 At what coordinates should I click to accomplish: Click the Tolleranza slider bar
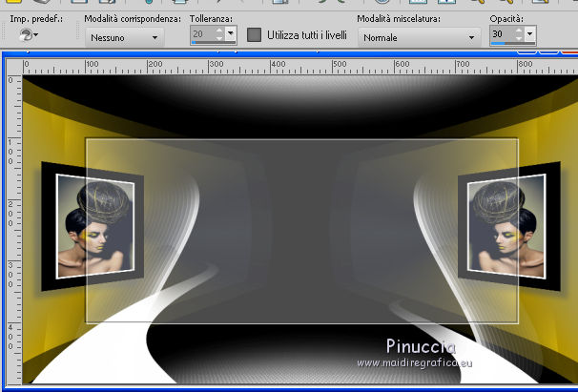pos(213,43)
